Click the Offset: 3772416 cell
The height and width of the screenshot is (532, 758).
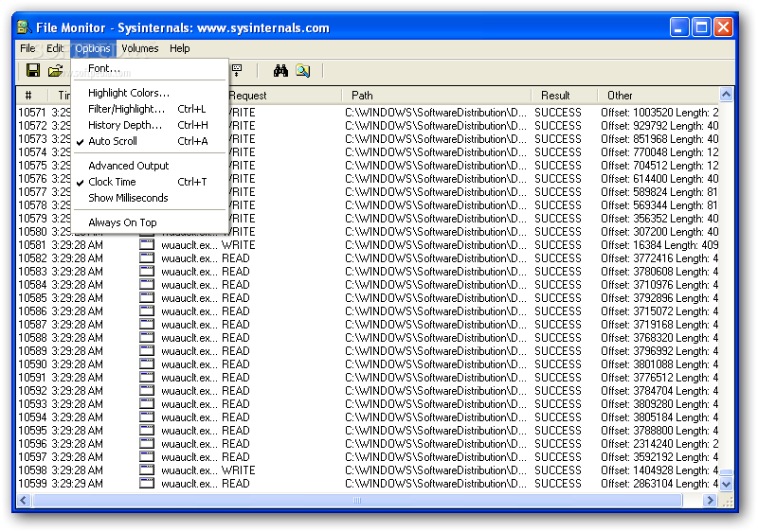point(659,258)
